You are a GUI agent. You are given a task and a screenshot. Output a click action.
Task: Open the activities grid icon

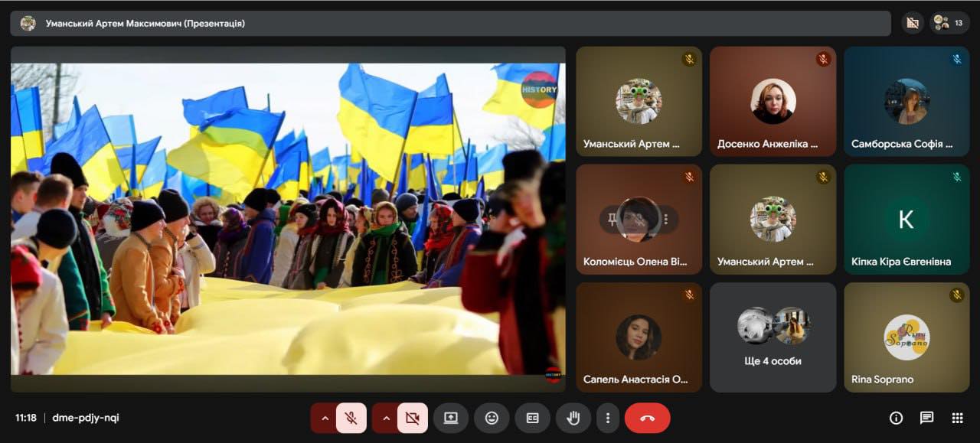957,418
